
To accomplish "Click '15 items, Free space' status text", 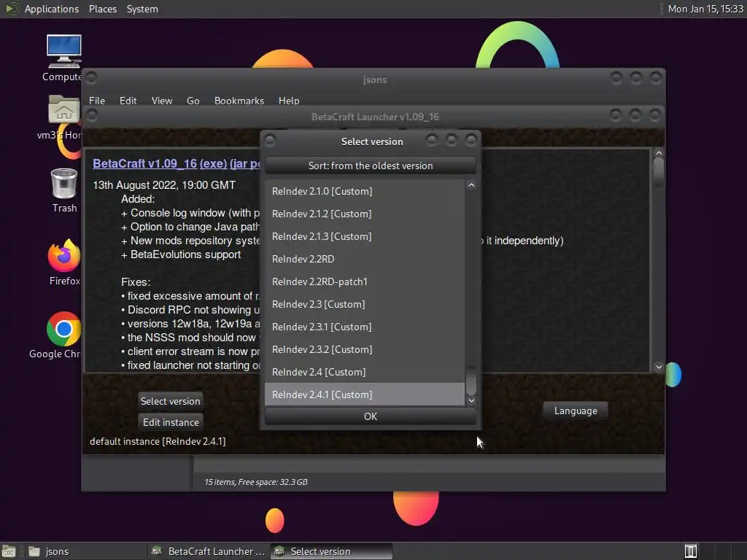I will 256,482.
